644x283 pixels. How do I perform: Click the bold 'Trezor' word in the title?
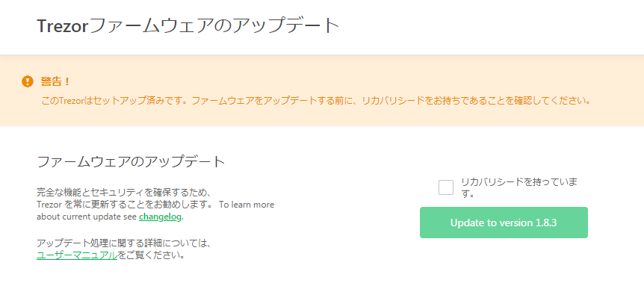pyautogui.click(x=63, y=27)
